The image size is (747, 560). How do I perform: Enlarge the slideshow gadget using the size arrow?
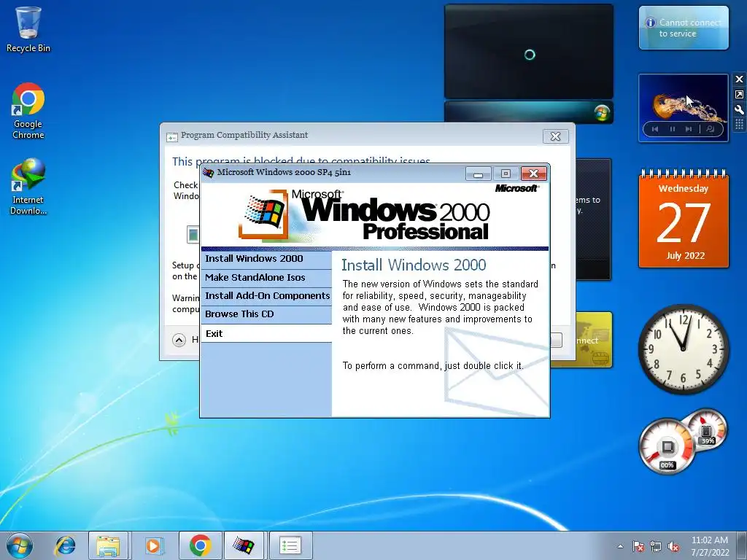click(x=739, y=94)
